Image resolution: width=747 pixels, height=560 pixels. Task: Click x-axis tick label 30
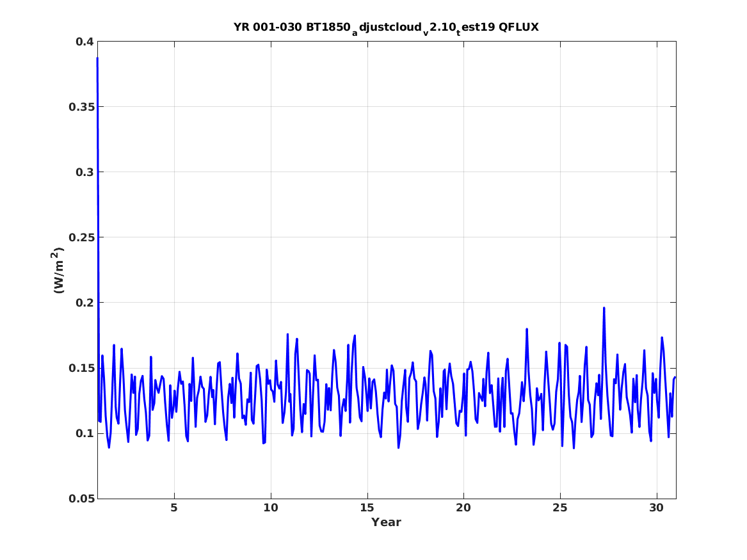pos(657,508)
